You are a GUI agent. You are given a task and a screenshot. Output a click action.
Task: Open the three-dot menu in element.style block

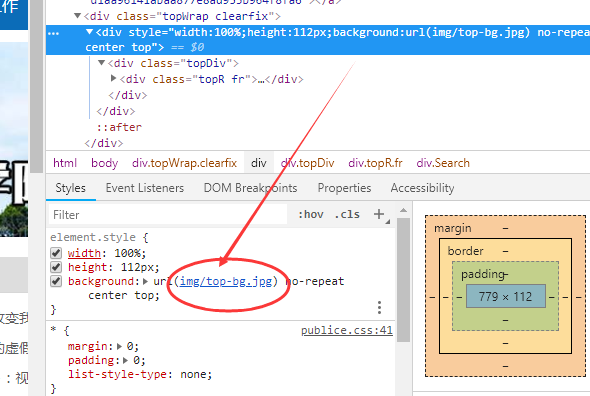click(x=379, y=308)
